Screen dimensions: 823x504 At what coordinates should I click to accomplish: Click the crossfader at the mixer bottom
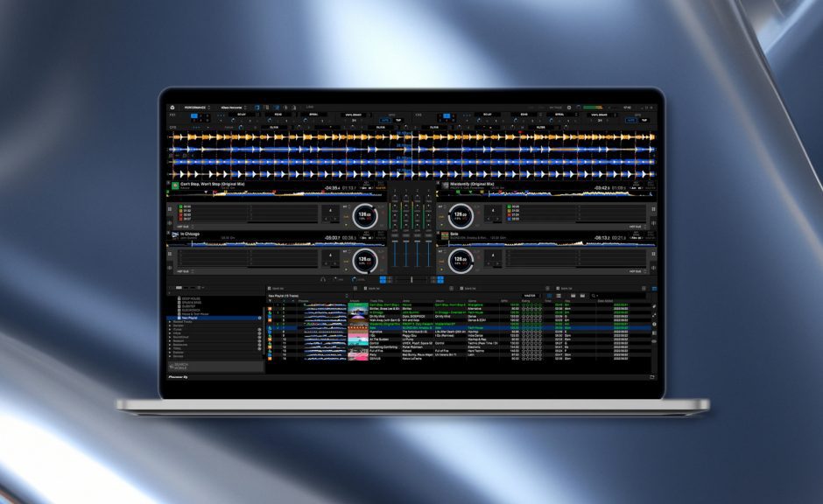click(x=411, y=278)
